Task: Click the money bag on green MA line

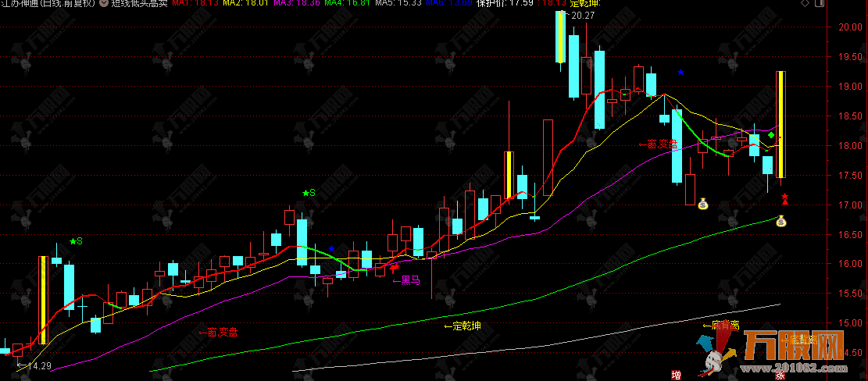Action: [x=780, y=222]
